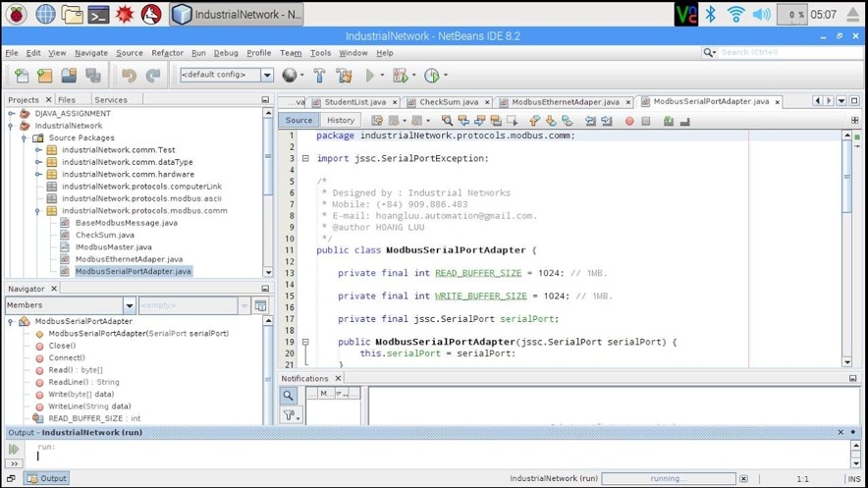The height and width of the screenshot is (488, 868).
Task: Switch editor to History view
Action: click(x=341, y=121)
